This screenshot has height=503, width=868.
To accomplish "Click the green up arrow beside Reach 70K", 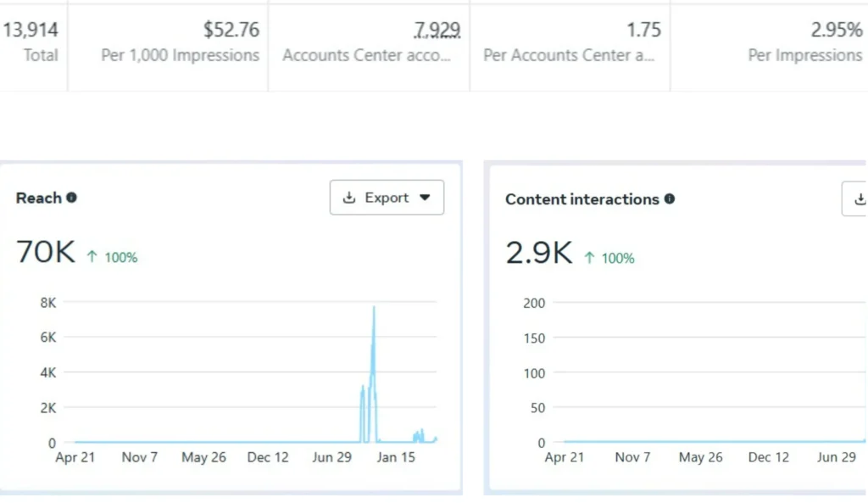I will (x=92, y=257).
